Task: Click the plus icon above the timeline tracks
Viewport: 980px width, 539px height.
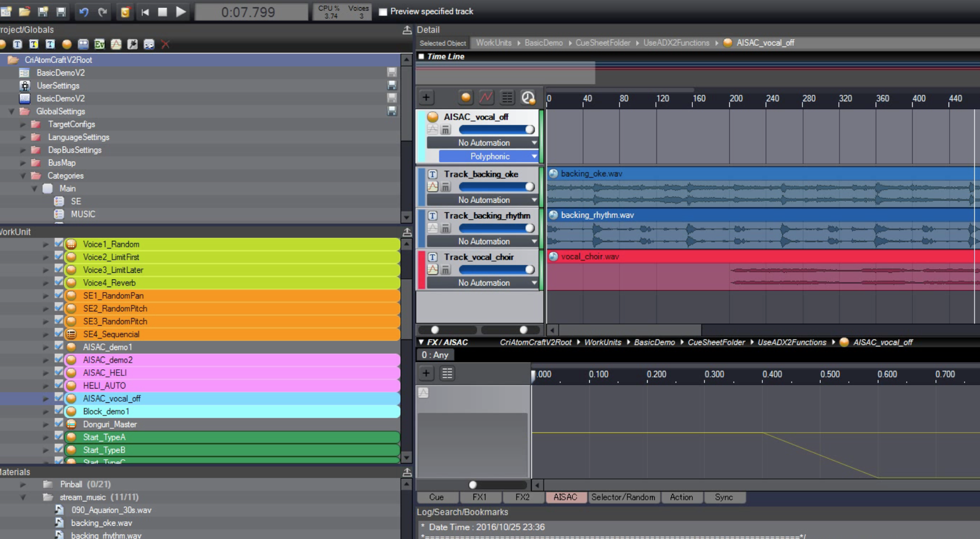Action: point(426,98)
